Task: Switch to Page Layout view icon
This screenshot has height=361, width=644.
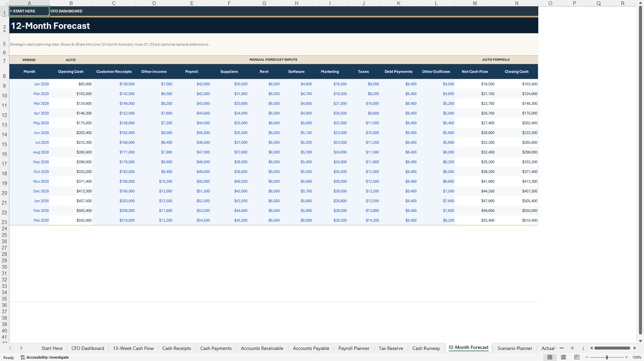Action: pyautogui.click(x=563, y=357)
